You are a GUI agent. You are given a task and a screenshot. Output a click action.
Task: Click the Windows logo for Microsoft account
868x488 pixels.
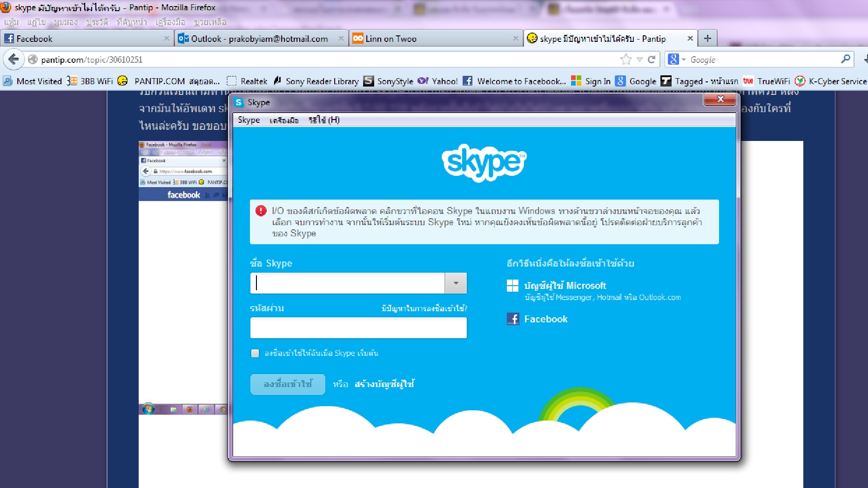pos(512,286)
